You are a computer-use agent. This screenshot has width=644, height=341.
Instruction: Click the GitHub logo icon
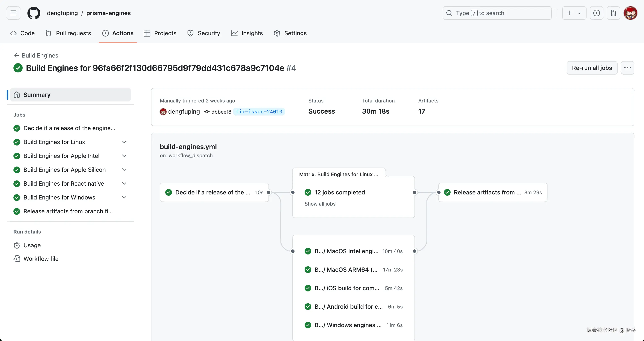pos(34,13)
